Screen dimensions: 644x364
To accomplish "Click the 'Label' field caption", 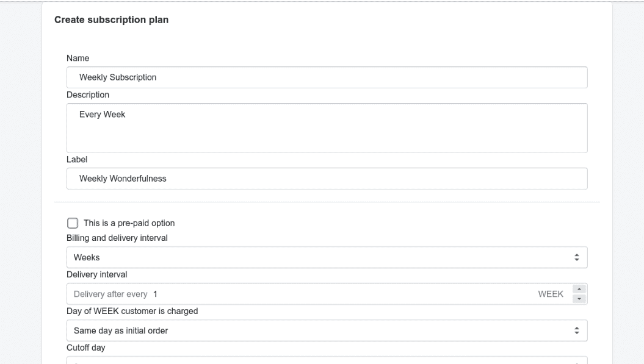I will [77, 160].
